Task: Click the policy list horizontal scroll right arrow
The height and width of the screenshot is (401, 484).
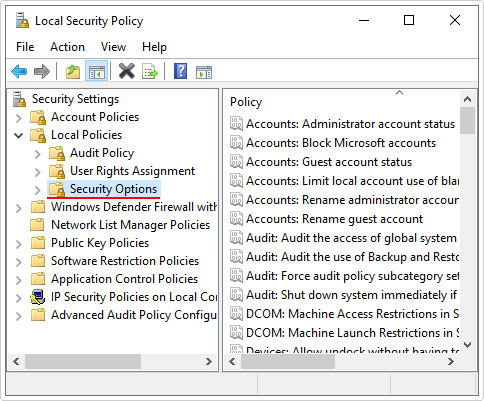Action: pos(451,361)
